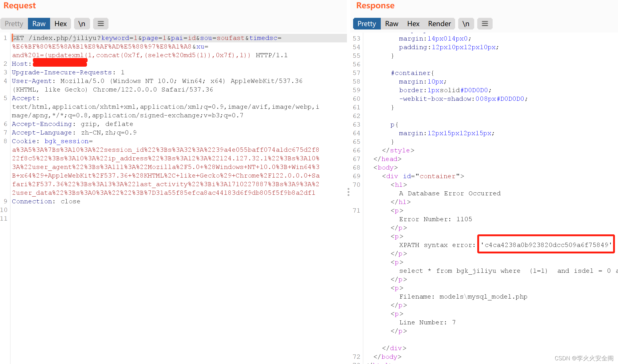Image resolution: width=618 pixels, height=364 pixels.
Task: Click the 'XPATH syntax error:' label
Action: pyautogui.click(x=437, y=245)
